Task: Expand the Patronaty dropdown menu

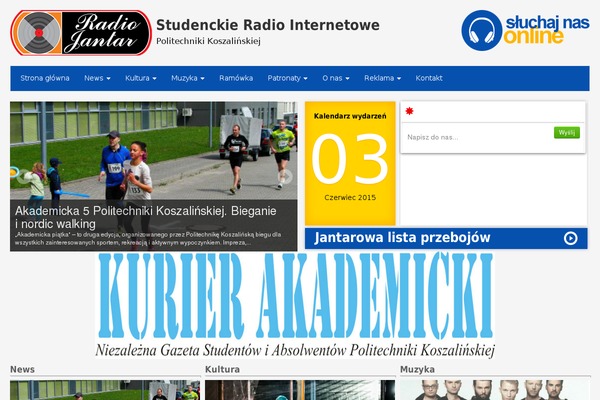Action: click(287, 78)
